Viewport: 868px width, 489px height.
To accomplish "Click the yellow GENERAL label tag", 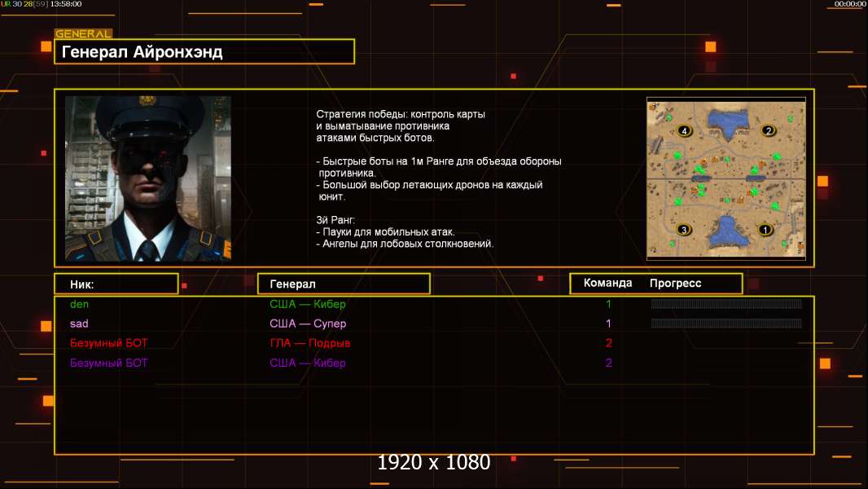I will pos(83,33).
